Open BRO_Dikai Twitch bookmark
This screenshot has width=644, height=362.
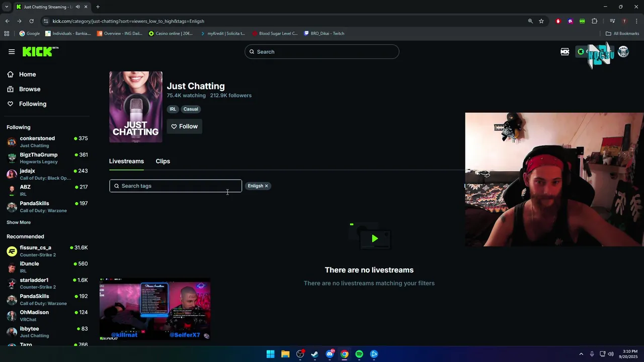tap(324, 34)
